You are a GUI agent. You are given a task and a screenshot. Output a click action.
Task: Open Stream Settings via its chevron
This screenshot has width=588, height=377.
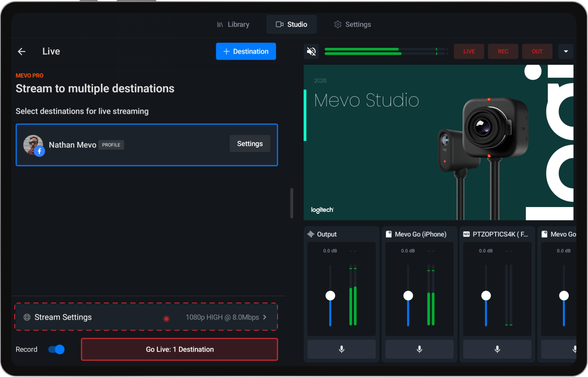(265, 317)
